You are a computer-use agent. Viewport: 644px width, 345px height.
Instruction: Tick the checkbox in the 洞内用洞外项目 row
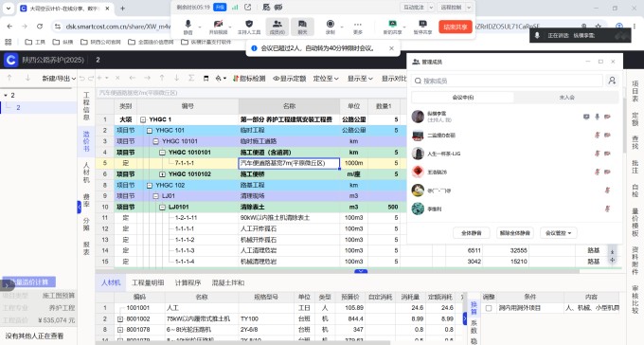coord(489,308)
